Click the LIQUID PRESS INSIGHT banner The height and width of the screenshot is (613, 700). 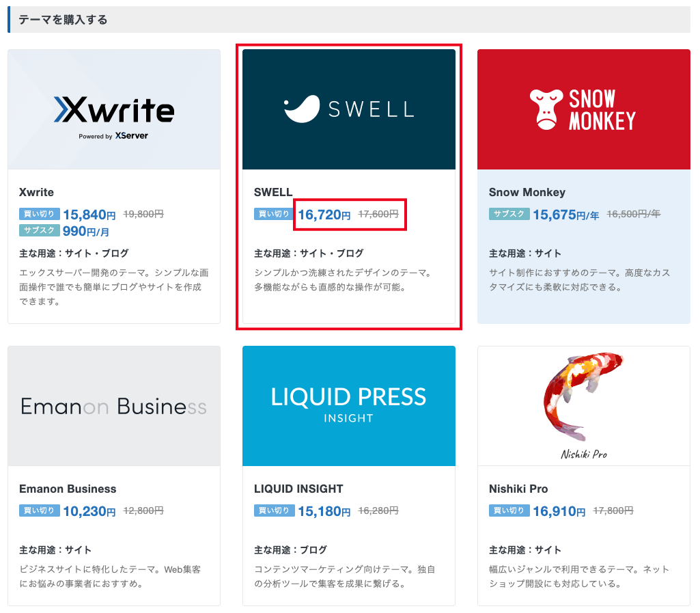click(x=348, y=405)
